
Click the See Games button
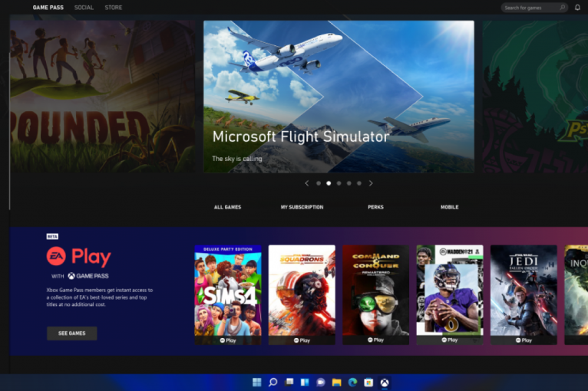point(72,333)
